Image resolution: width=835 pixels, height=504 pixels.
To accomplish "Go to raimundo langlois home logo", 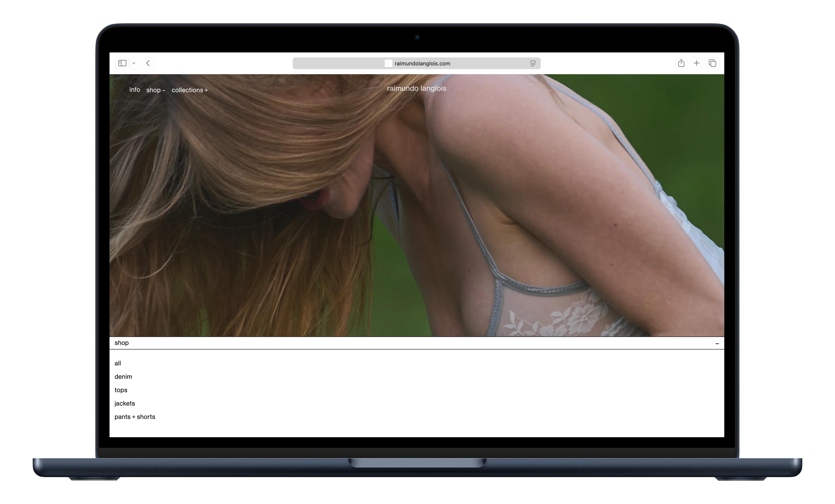I will 416,88.
